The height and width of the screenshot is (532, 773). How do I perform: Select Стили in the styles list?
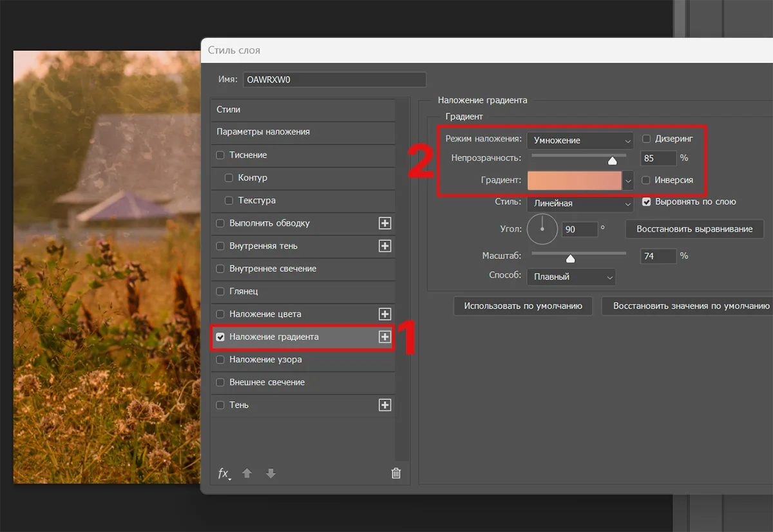(303, 110)
